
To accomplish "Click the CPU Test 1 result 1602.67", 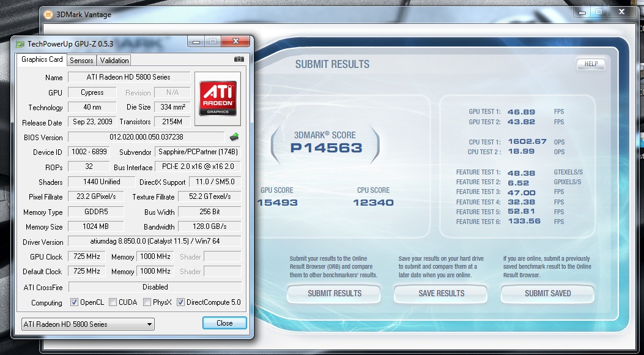I will (x=527, y=142).
